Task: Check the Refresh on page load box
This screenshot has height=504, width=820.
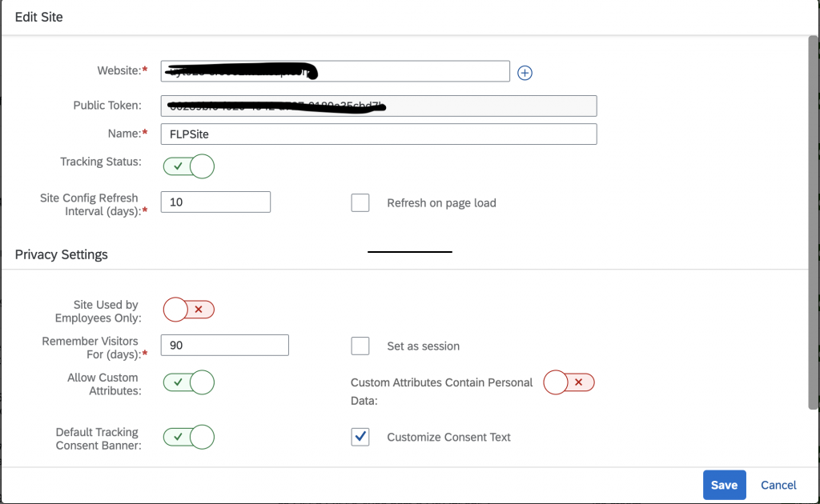Action: pos(360,202)
